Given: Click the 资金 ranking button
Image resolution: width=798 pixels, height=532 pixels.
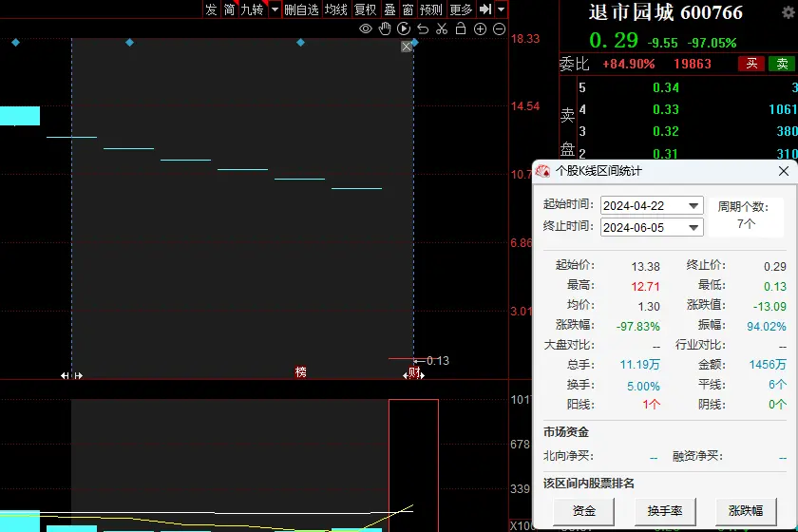Looking at the screenshot, I should point(585,510).
